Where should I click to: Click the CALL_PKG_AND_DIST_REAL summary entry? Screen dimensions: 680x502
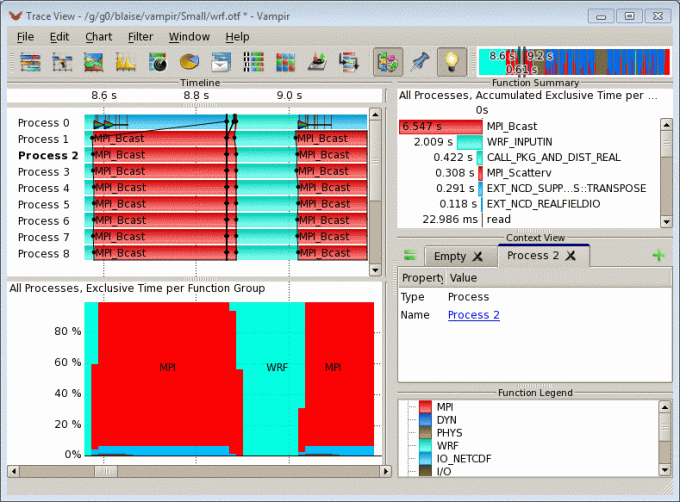coord(554,157)
